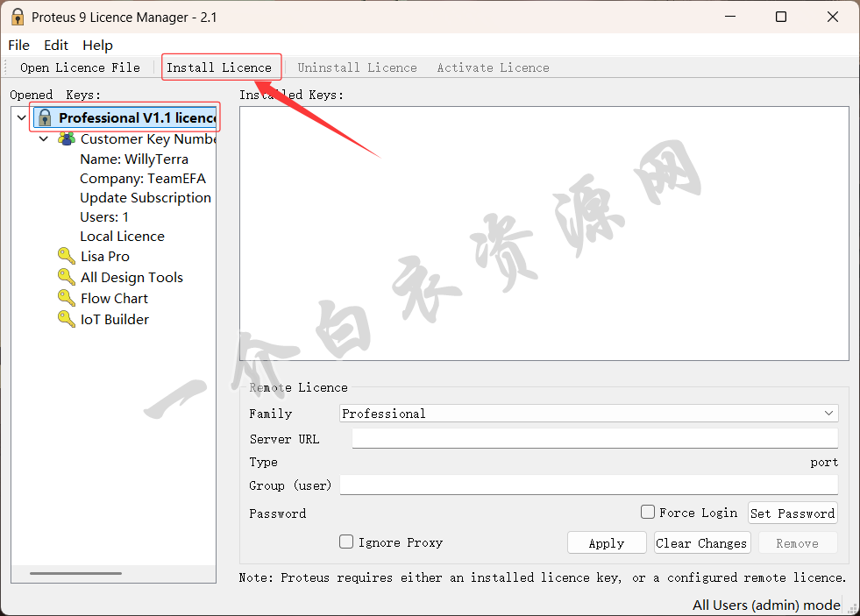Click the All Users (admin) mode status text
This screenshot has width=860, height=616.
[766, 605]
